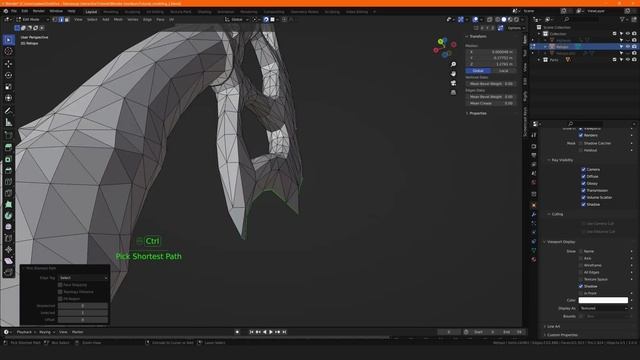The image size is (640, 360).
Task: Open the Render properties tab icon
Action: [533, 146]
